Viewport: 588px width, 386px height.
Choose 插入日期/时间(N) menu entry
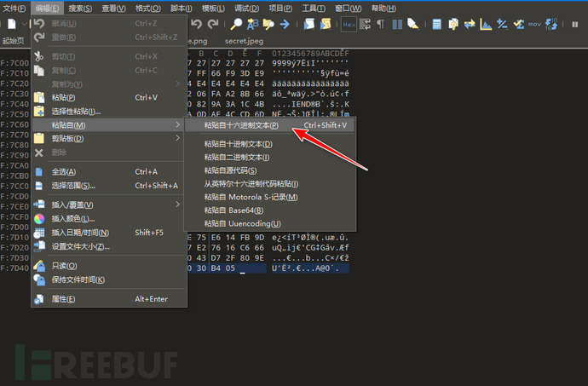pyautogui.click(x=109, y=233)
